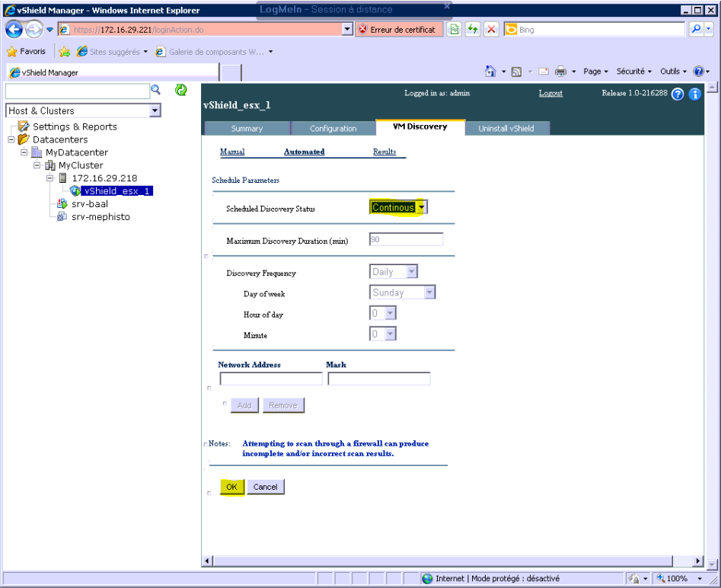Click the Logout link
721x588 pixels.
[550, 94]
